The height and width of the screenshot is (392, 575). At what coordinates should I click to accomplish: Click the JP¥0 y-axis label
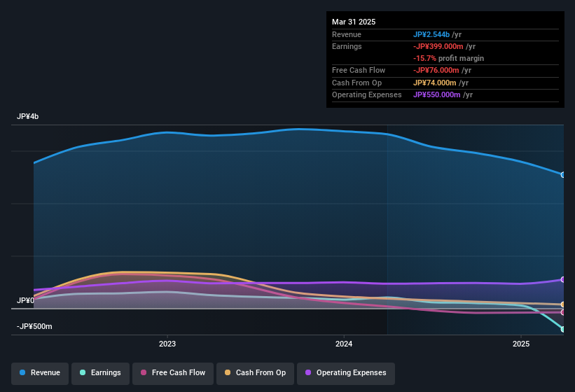25,301
